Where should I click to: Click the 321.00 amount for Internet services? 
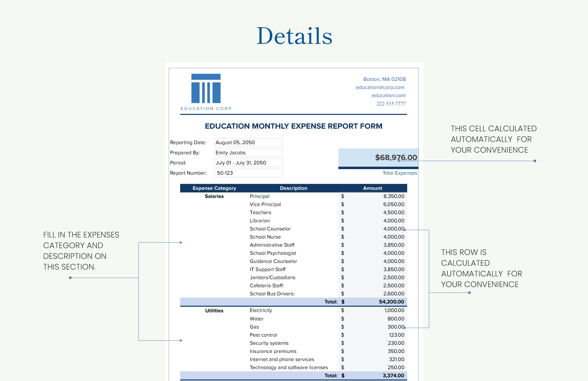[397, 359]
